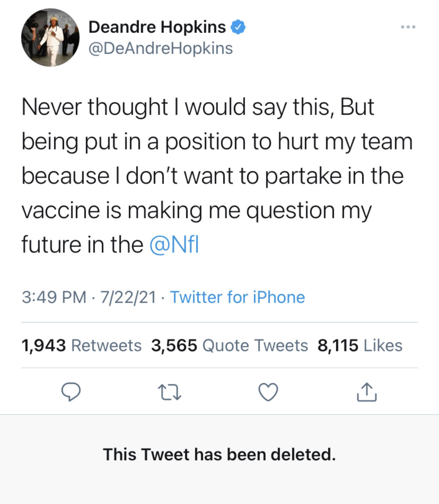Click the Deandre Hopkins display name
This screenshot has width=439, height=504.
click(157, 27)
